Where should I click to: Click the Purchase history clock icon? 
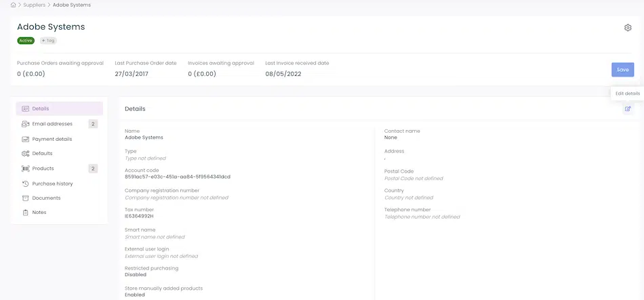[x=25, y=184]
